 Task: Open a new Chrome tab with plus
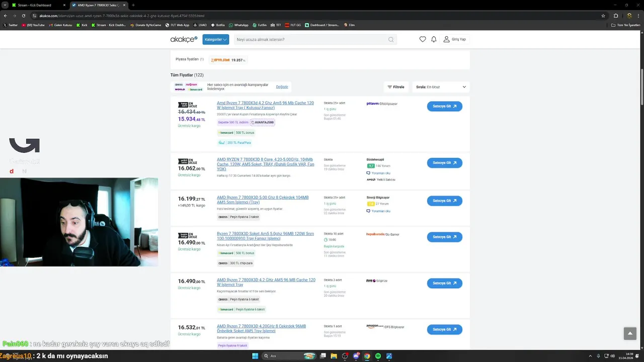click(133, 5)
